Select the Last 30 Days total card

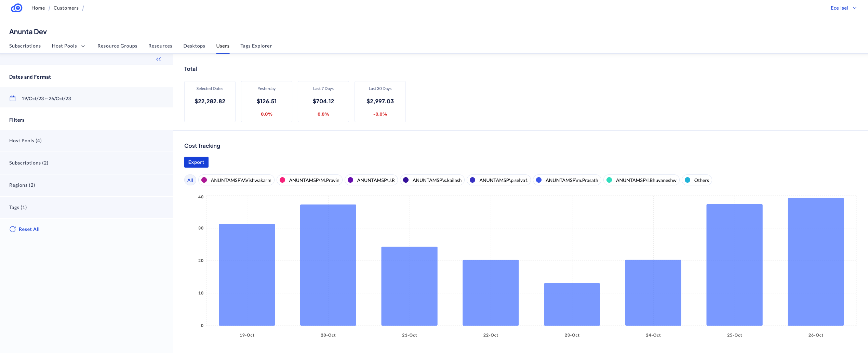tap(380, 101)
